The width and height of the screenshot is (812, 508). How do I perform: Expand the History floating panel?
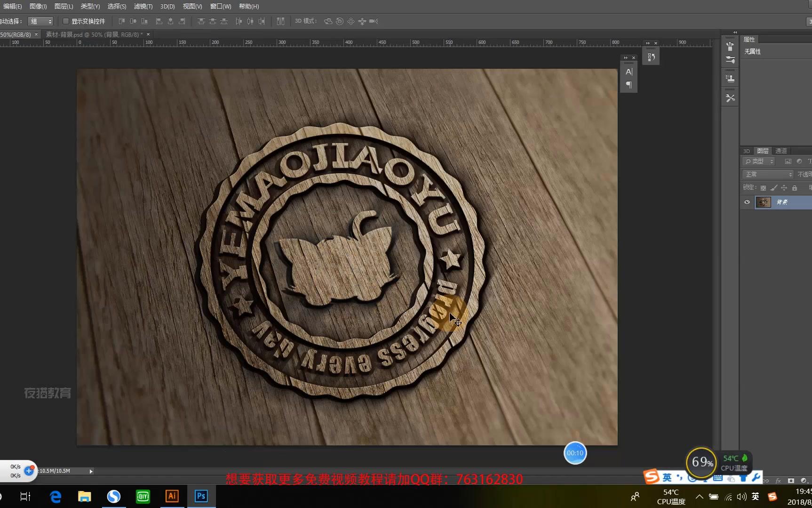[648, 43]
